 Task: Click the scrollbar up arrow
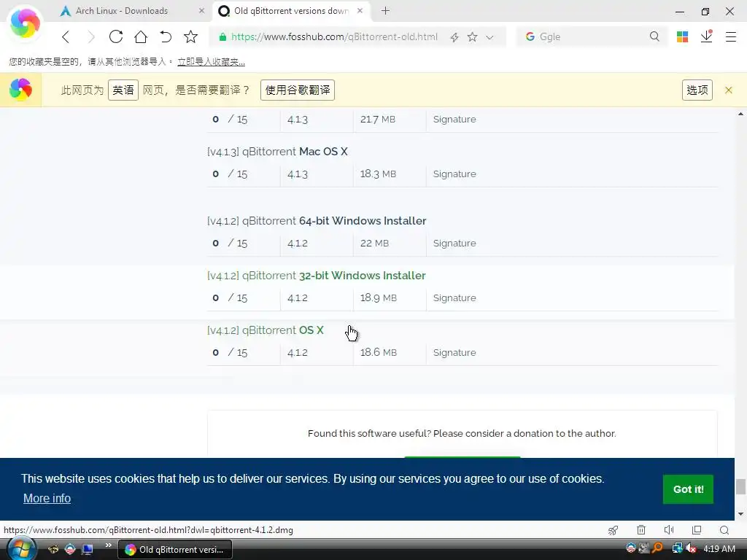coord(740,114)
